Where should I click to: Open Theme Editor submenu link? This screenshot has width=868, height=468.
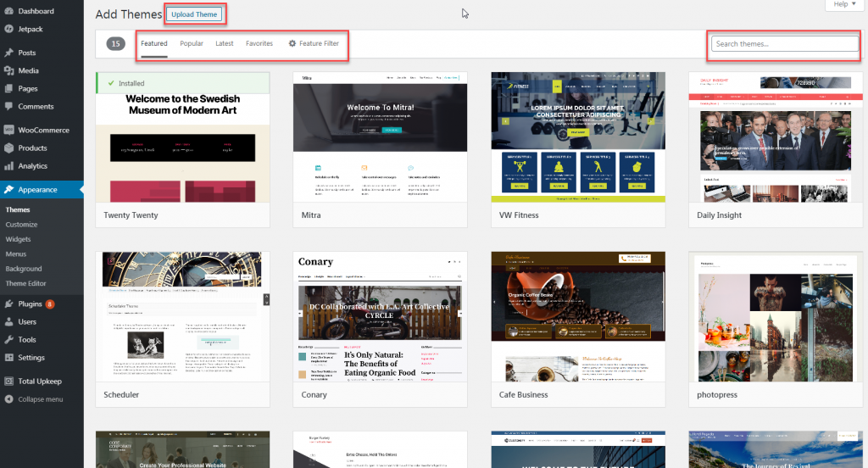(28, 284)
